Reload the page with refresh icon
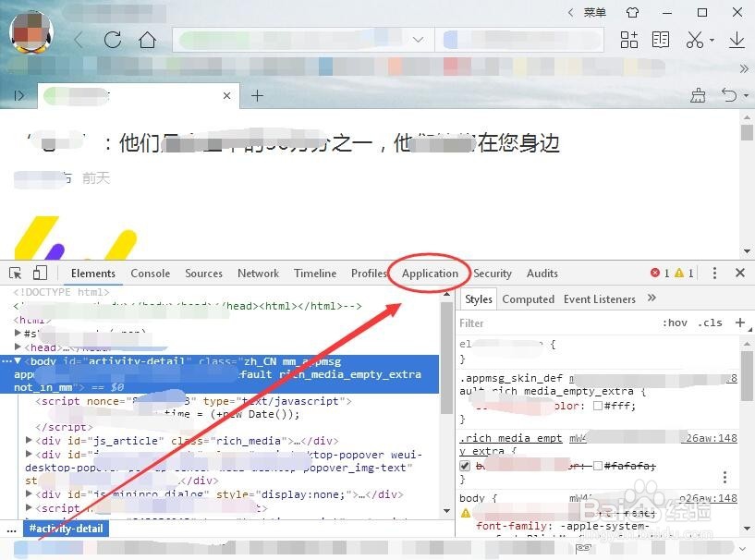This screenshot has width=755, height=560. pos(113,40)
